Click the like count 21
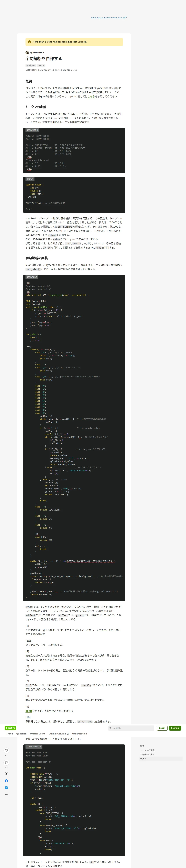The height and width of the screenshot is (868, 186). tap(6, 755)
